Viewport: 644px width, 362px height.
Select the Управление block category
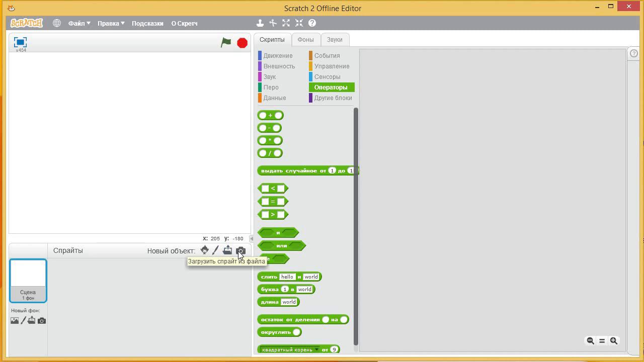(332, 66)
